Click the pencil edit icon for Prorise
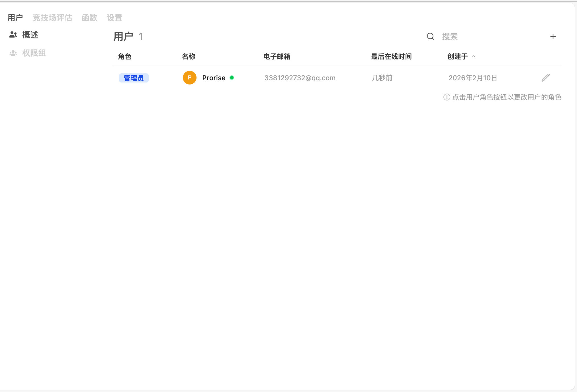The height and width of the screenshot is (392, 577). [x=545, y=78]
